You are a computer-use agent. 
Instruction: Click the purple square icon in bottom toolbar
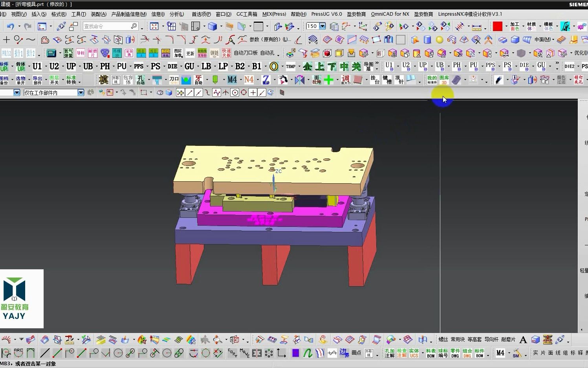click(296, 353)
